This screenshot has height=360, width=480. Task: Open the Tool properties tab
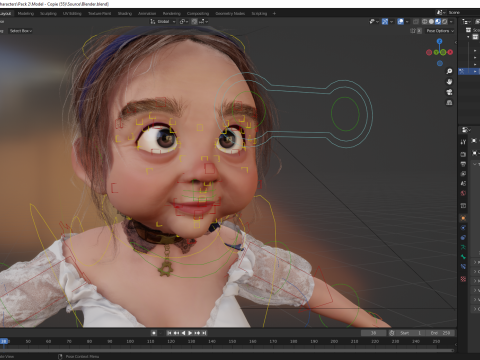click(x=463, y=142)
